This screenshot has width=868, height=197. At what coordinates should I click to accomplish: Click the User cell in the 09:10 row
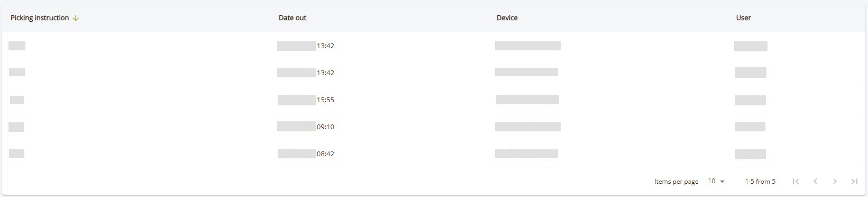click(x=750, y=127)
